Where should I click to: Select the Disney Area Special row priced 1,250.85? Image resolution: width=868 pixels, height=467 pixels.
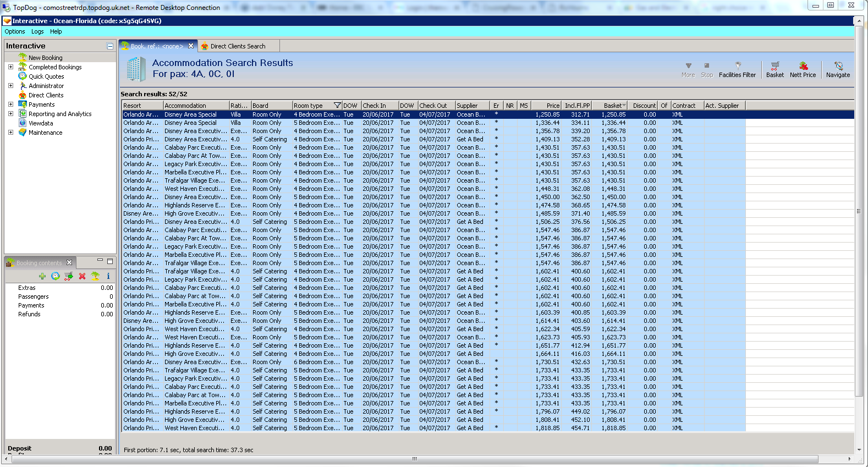click(x=433, y=114)
